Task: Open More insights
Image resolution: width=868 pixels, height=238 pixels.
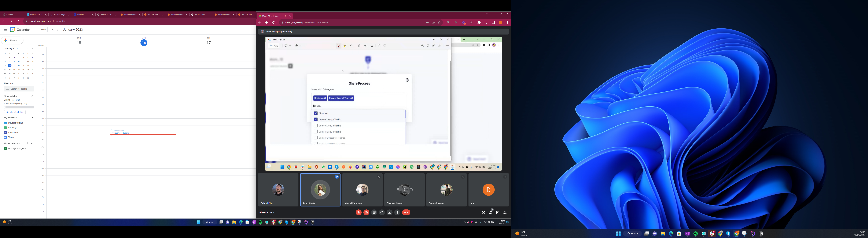Action: tap(15, 112)
